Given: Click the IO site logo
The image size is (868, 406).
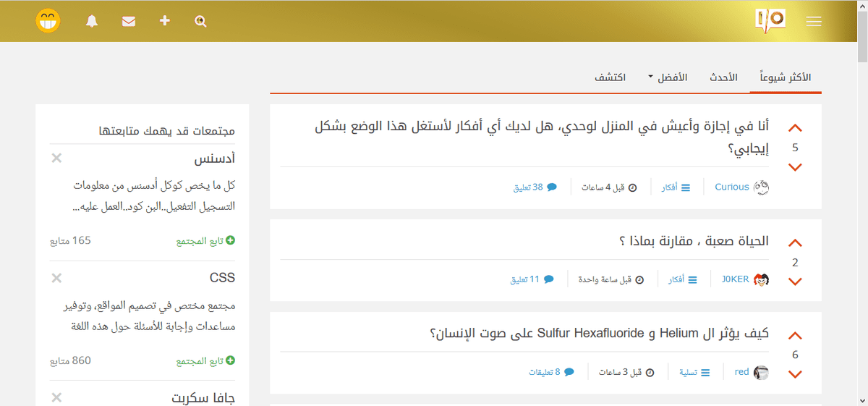Looking at the screenshot, I should click(770, 20).
